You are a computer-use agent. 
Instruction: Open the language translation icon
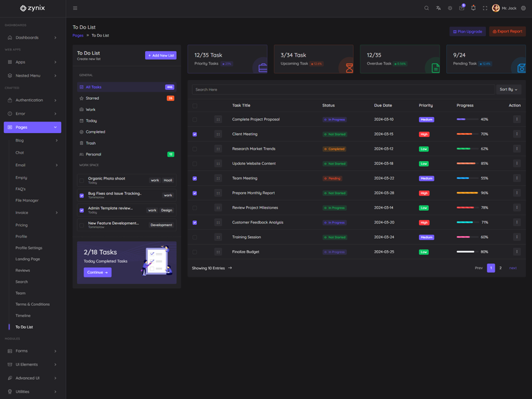coord(438,8)
